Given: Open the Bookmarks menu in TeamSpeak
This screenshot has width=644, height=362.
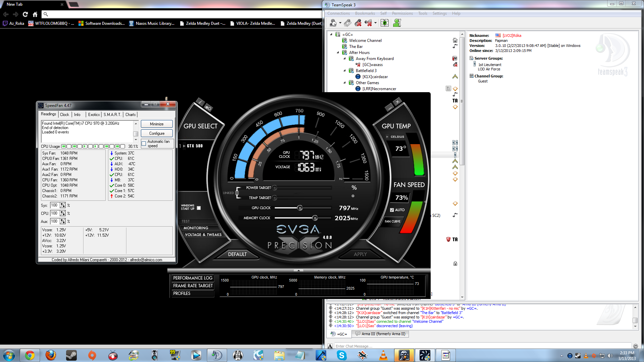Looking at the screenshot, I should point(365,13).
